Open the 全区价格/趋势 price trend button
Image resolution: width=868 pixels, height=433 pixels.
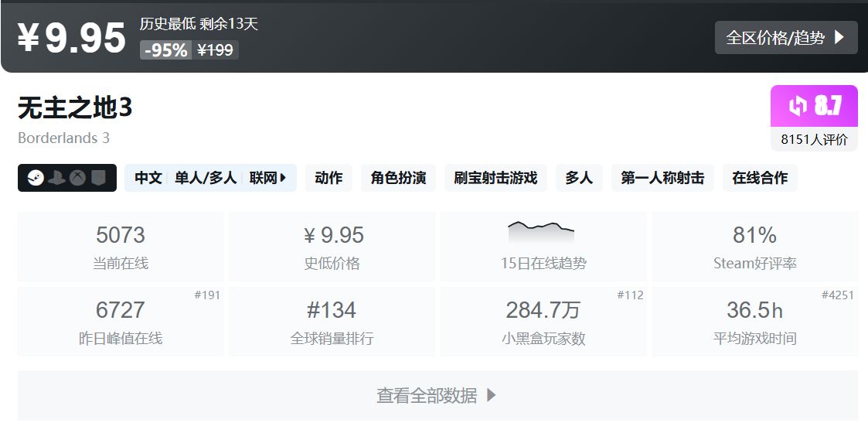pyautogui.click(x=786, y=38)
